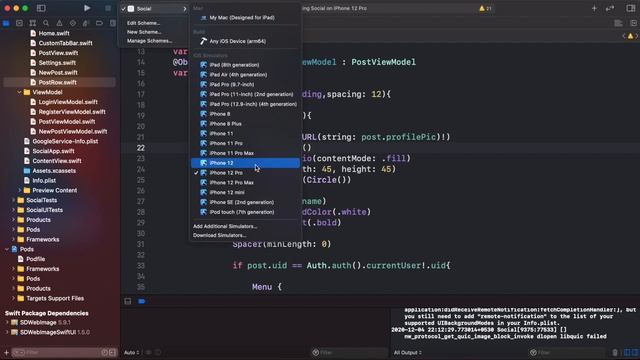This screenshot has width=640, height=360.
Task: Open the issue navigator warning icon
Action: [x=59, y=23]
